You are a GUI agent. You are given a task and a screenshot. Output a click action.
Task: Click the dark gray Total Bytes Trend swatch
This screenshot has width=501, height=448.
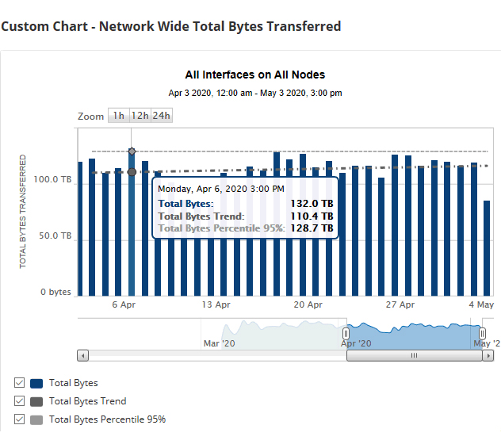[x=36, y=401]
